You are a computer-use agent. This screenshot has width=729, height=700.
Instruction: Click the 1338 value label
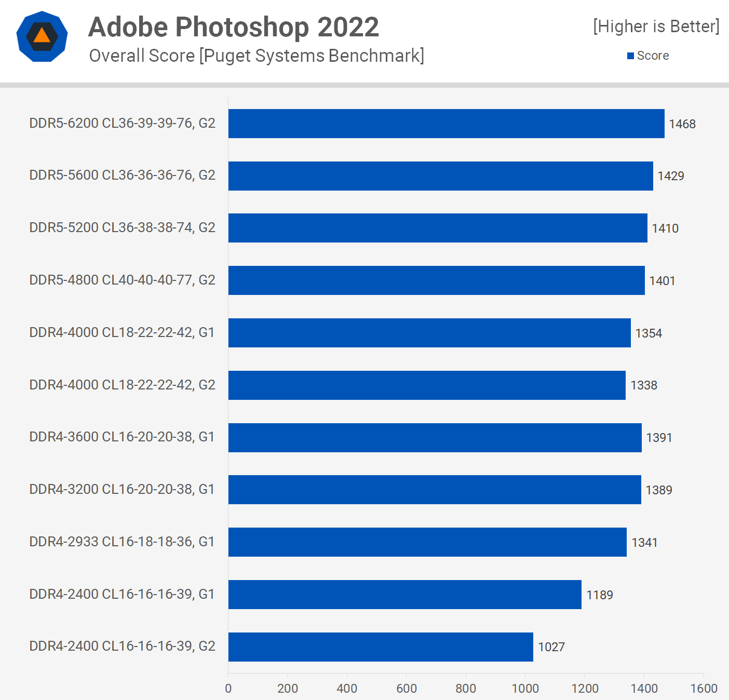[x=644, y=385]
